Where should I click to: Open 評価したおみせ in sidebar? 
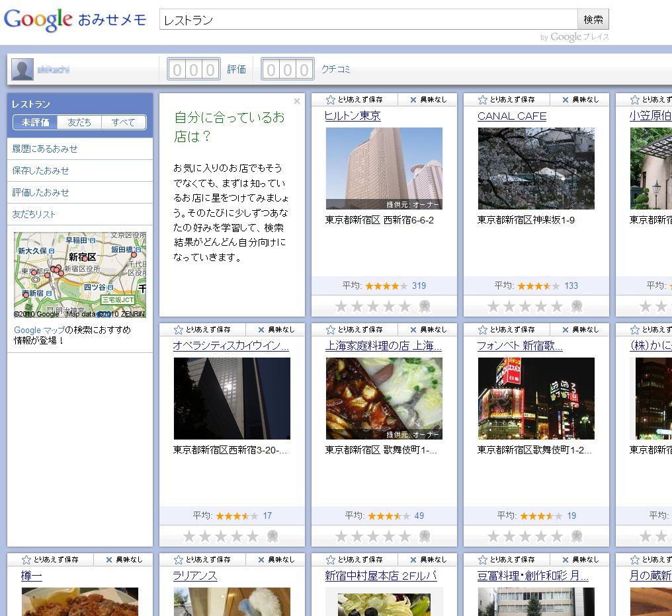(x=41, y=192)
